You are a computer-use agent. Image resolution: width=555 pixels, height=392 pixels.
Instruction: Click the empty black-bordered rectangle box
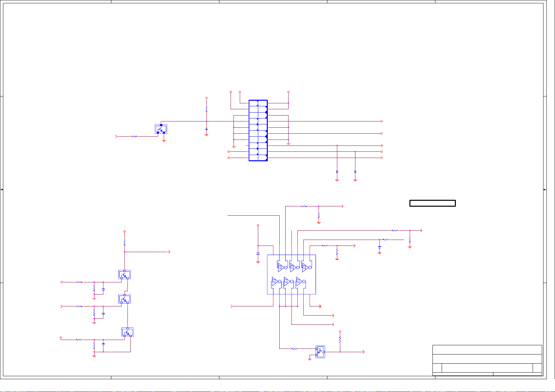(432, 203)
